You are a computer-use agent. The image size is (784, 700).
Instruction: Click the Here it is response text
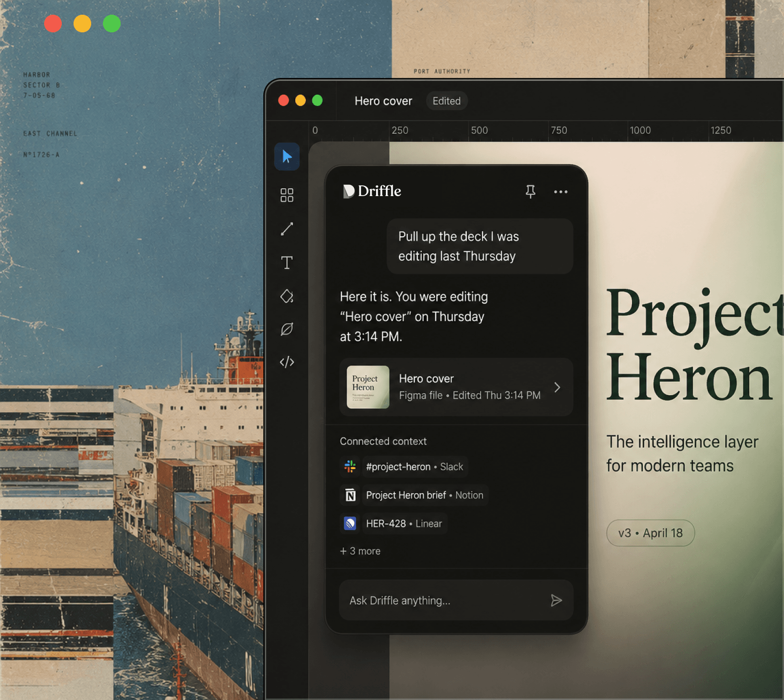click(x=414, y=317)
